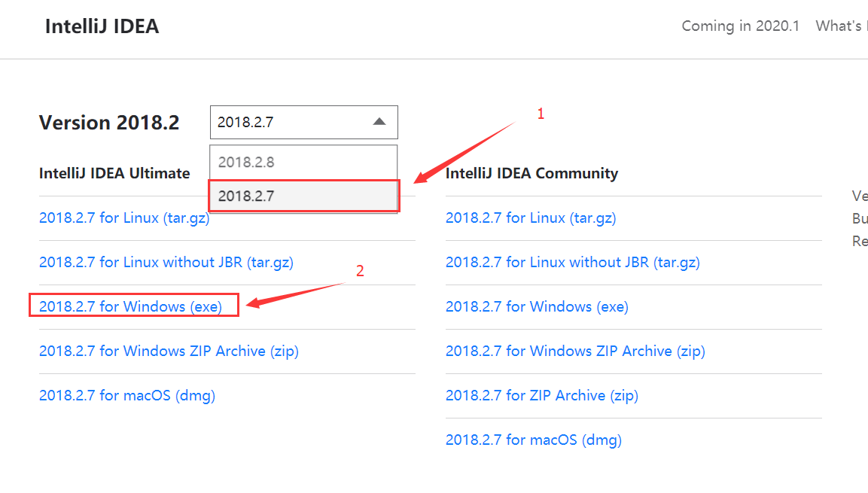
Task: Download Ultimate 2018.2.7 for macOS (dmg)
Action: 127,396
